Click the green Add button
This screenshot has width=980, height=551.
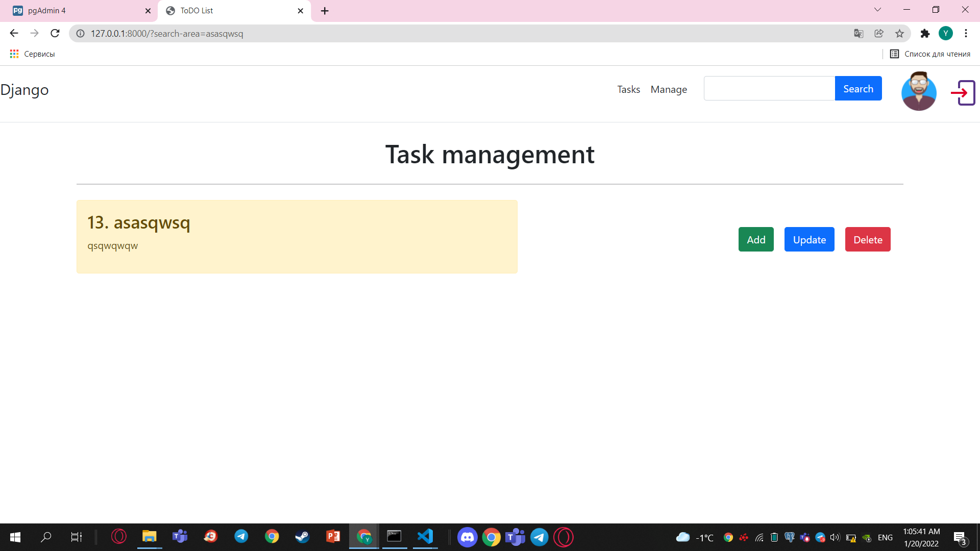pyautogui.click(x=756, y=240)
